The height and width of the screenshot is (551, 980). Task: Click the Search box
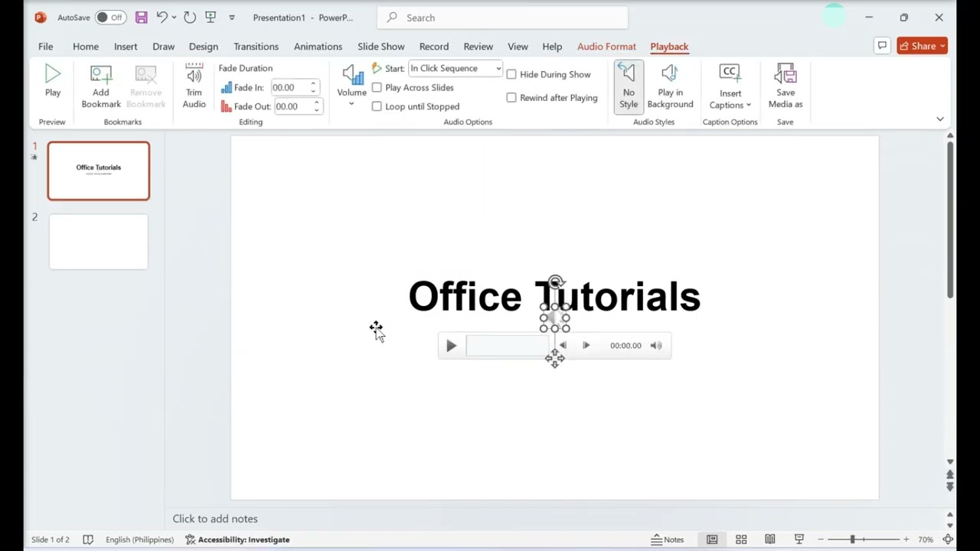503,18
